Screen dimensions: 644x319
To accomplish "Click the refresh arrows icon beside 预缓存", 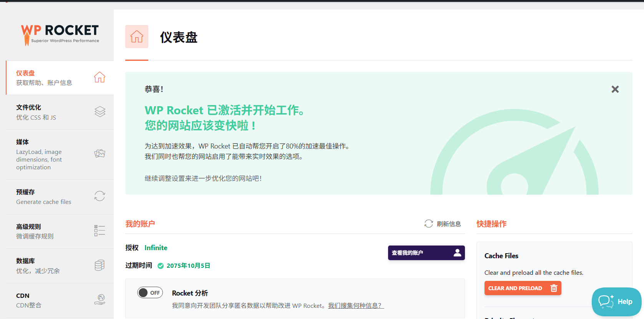I will click(x=100, y=196).
